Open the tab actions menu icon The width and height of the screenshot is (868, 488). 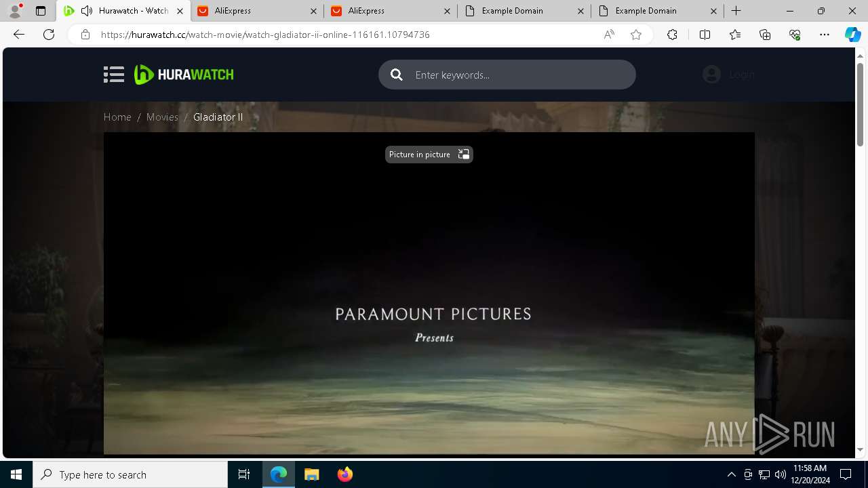(x=41, y=11)
